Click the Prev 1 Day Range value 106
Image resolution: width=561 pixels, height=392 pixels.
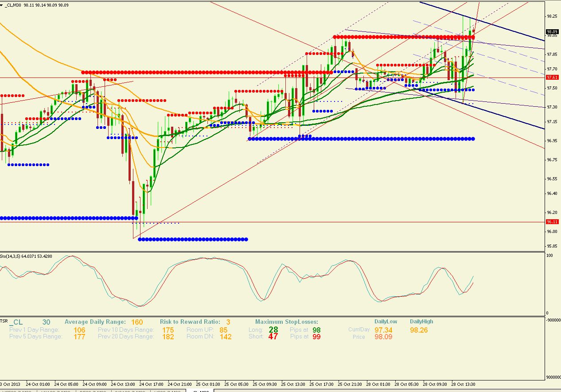[x=80, y=330]
